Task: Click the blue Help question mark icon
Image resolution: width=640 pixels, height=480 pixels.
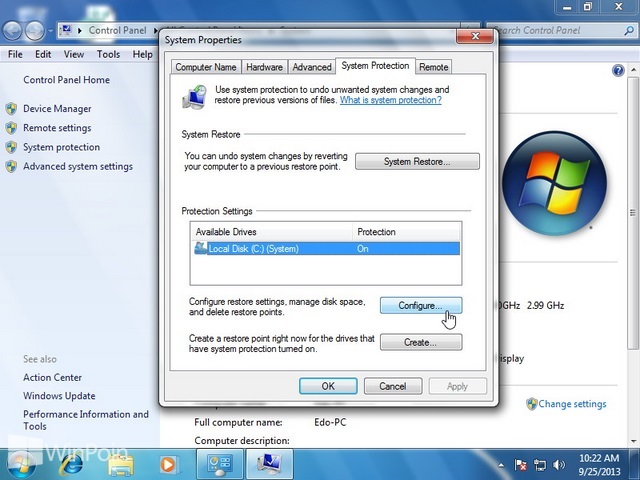Action: tap(618, 71)
